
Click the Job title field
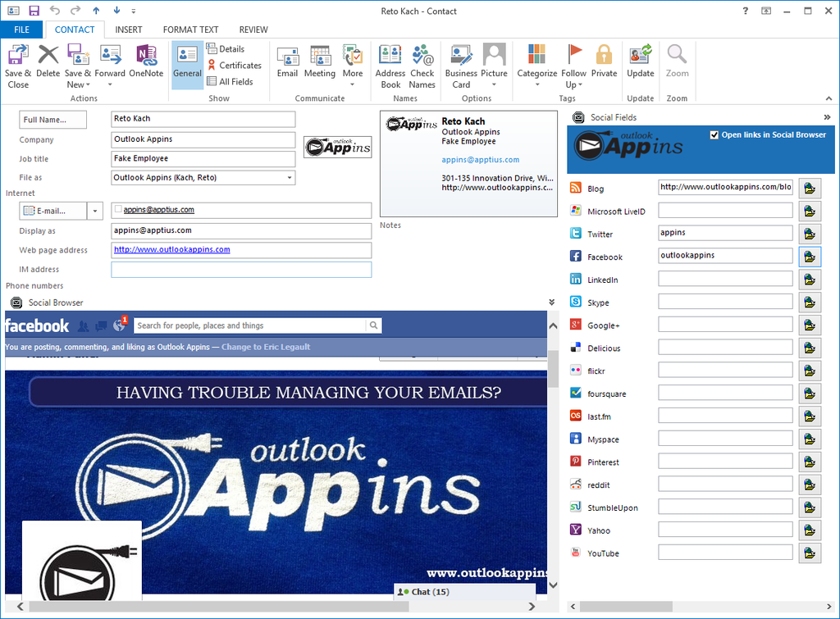[x=203, y=158]
